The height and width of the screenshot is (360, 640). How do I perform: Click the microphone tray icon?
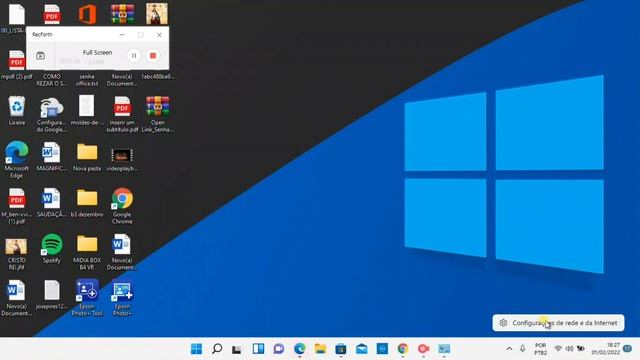click(522, 349)
